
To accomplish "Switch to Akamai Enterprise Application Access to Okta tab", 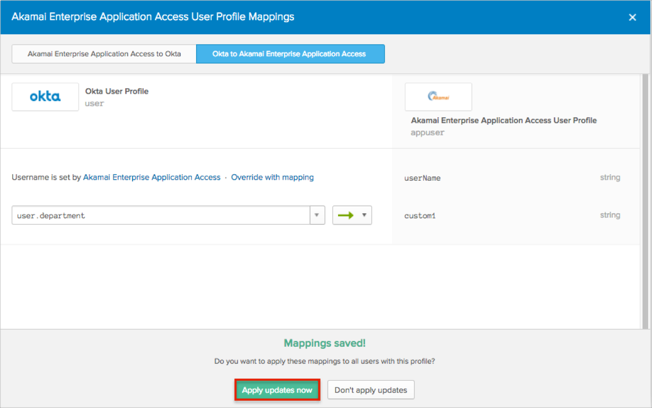I will coord(104,53).
